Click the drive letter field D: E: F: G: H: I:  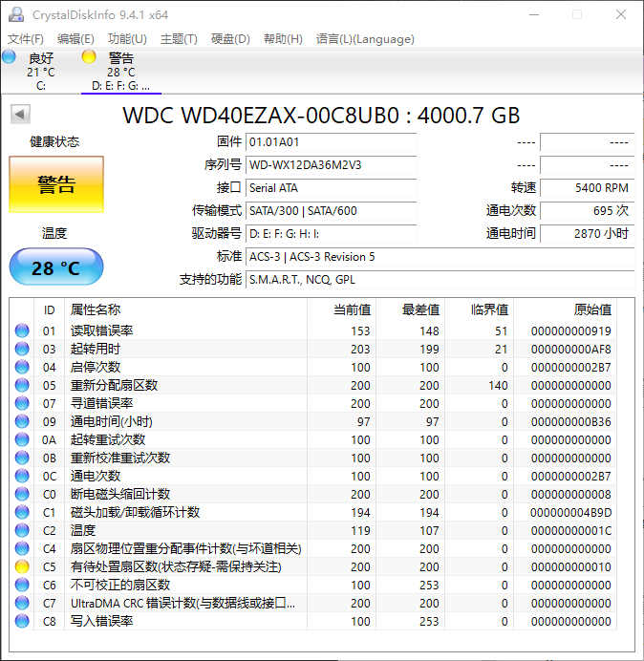click(331, 233)
